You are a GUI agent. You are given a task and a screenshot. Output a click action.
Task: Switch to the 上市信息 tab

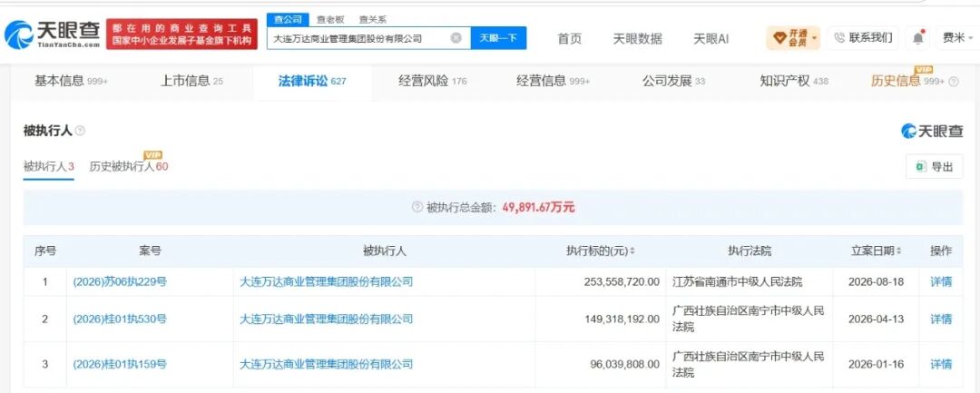[x=191, y=81]
